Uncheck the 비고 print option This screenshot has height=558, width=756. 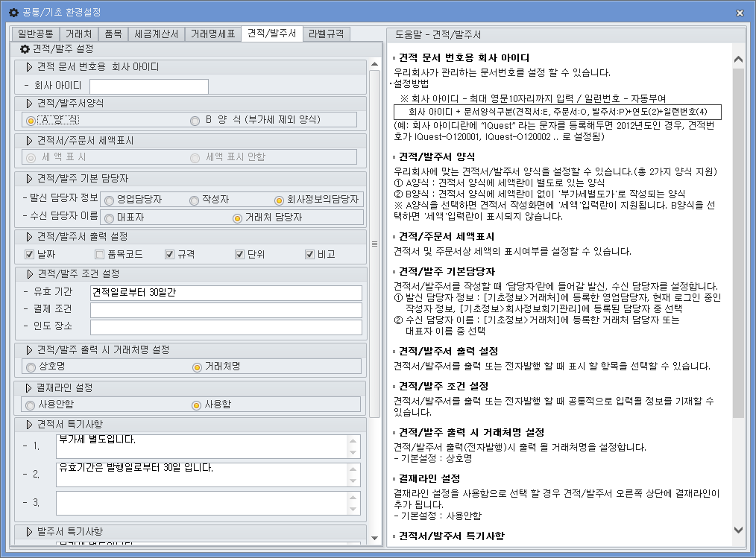pyautogui.click(x=309, y=255)
